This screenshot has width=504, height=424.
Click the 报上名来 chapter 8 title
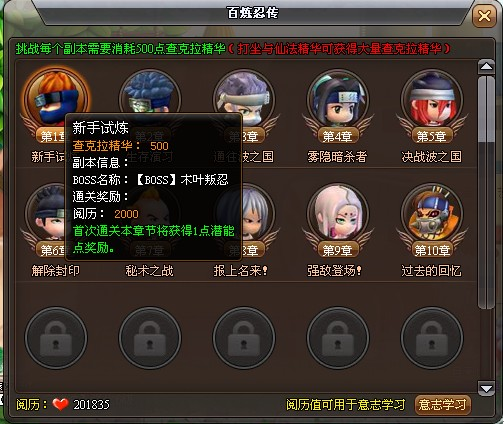point(241,271)
